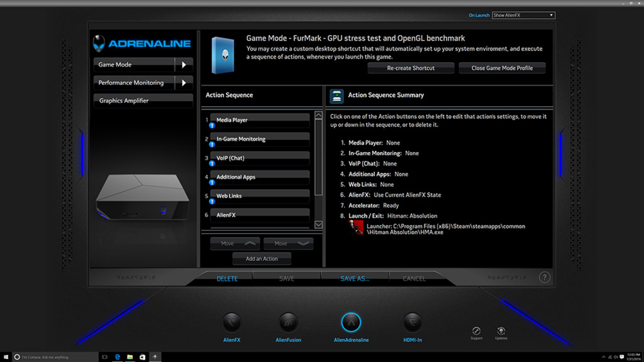Select the AlienAdrenaline module icon

[351, 322]
